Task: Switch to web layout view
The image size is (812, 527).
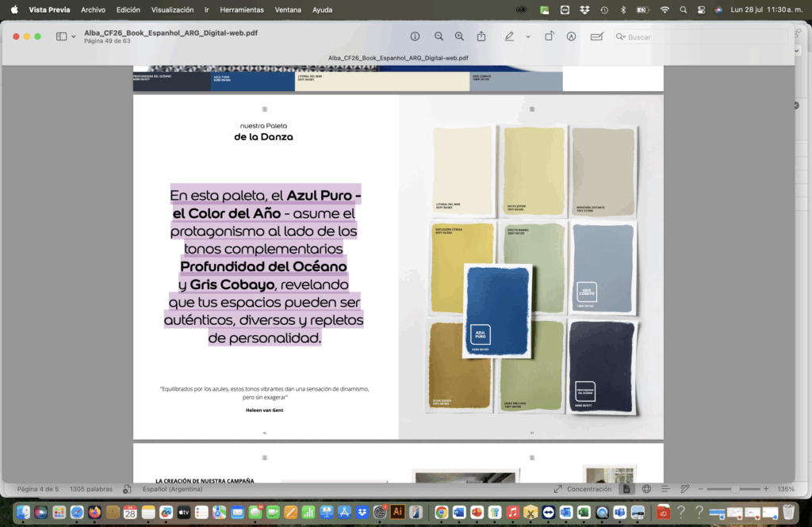Action: [646, 489]
